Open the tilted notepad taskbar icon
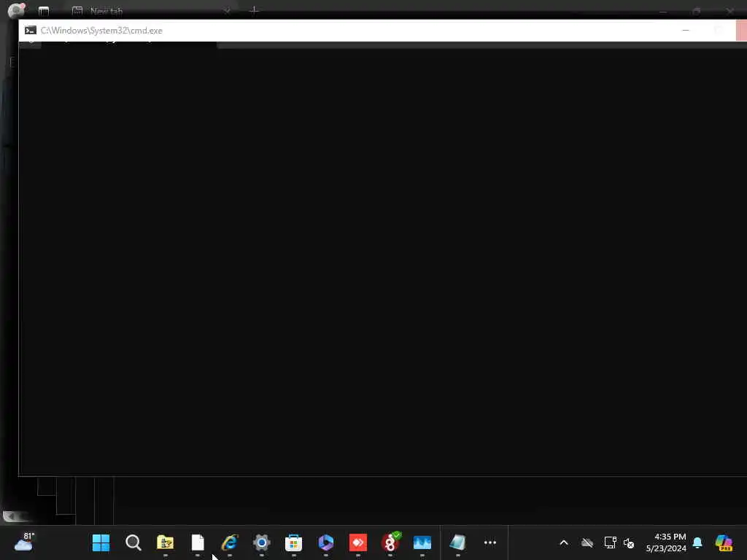The height and width of the screenshot is (560, 747). 457,542
